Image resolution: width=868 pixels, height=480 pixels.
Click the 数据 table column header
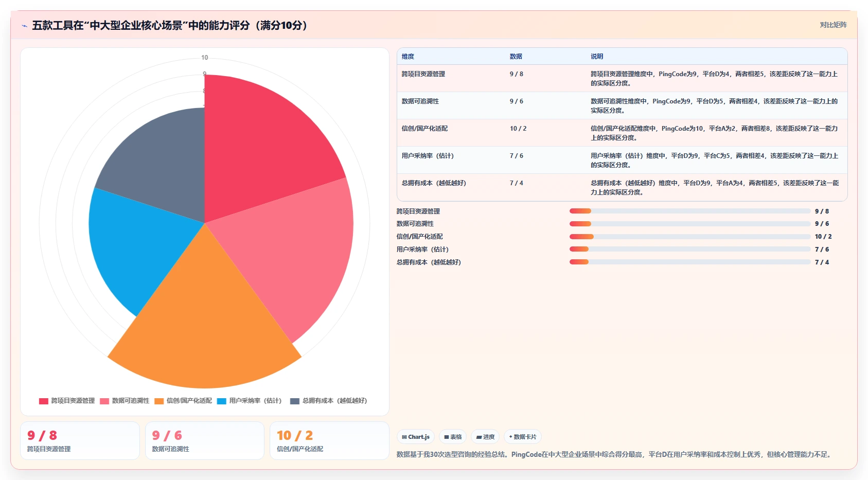click(x=516, y=57)
